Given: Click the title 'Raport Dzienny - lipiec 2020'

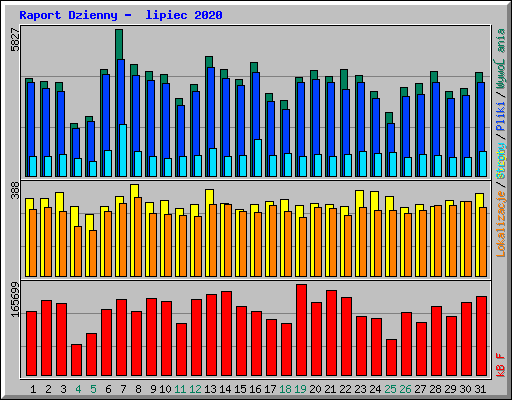Looking at the screenshot, I should (121, 15).
